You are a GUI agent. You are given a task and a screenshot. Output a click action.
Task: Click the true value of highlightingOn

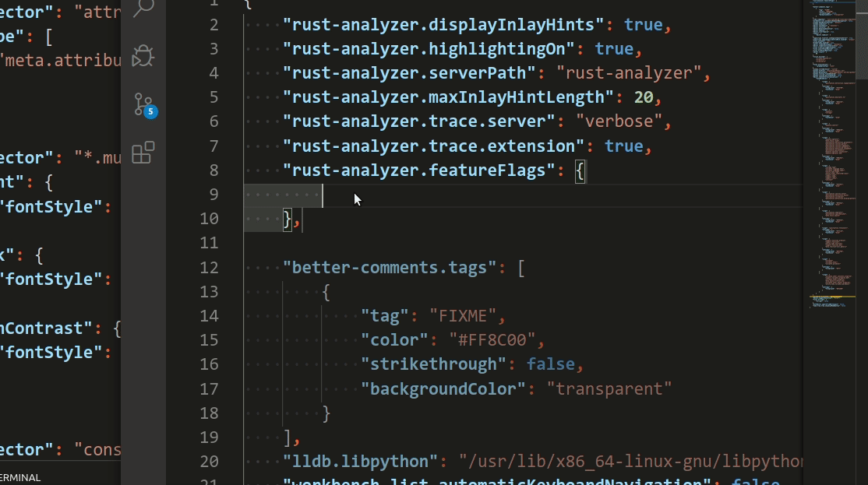pos(614,49)
